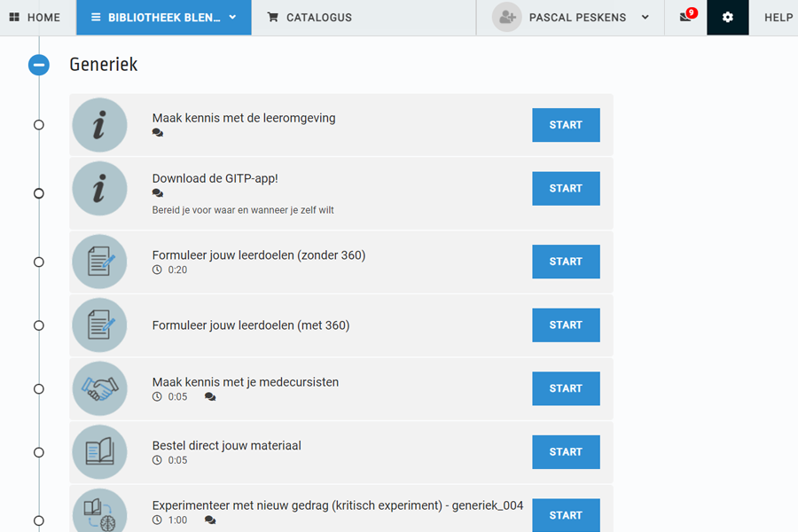
Task: Open the settings gear icon
Action: [x=727, y=18]
